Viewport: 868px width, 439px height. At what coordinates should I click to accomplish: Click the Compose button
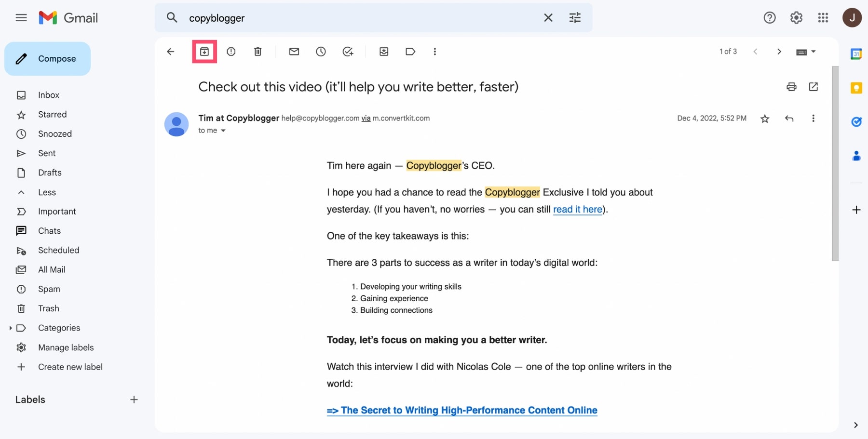click(x=47, y=58)
